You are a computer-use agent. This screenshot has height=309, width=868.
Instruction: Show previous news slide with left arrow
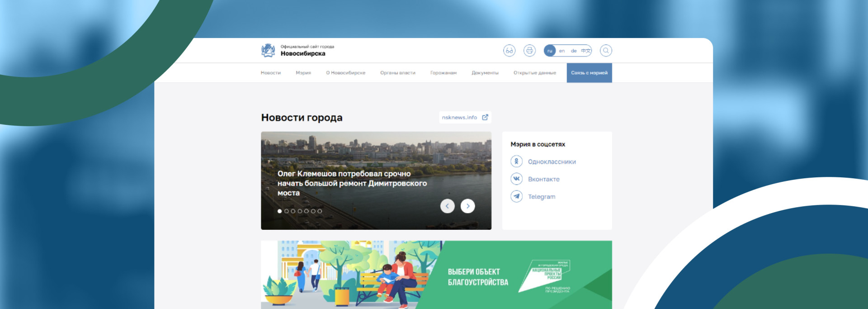(447, 206)
